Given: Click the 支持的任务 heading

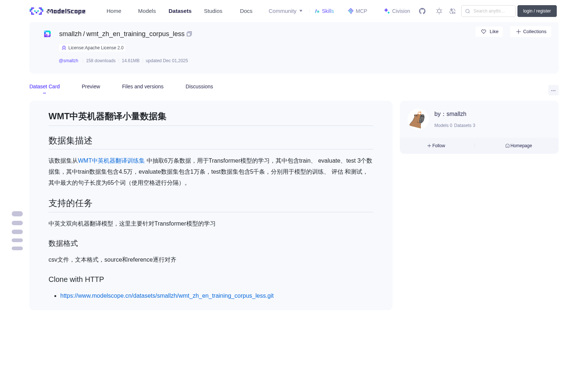Looking at the screenshot, I should [x=71, y=203].
